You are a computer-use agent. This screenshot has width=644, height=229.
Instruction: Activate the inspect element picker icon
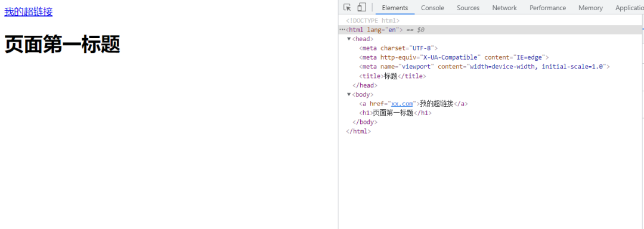point(347,7)
